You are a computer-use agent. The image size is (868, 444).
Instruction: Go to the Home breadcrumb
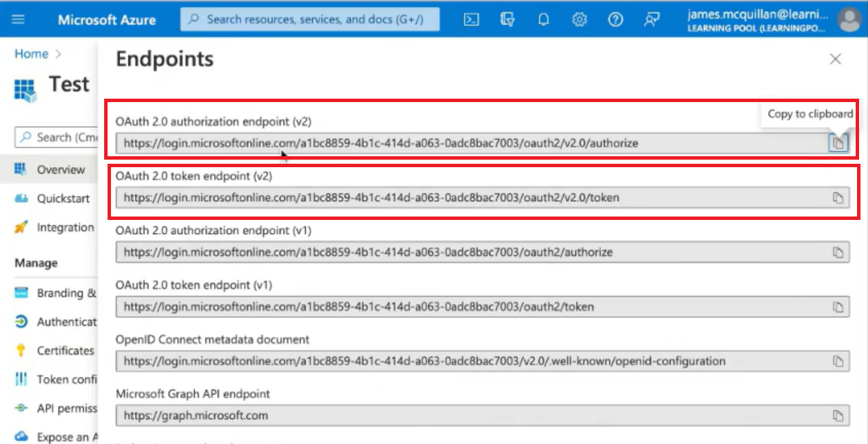click(32, 54)
